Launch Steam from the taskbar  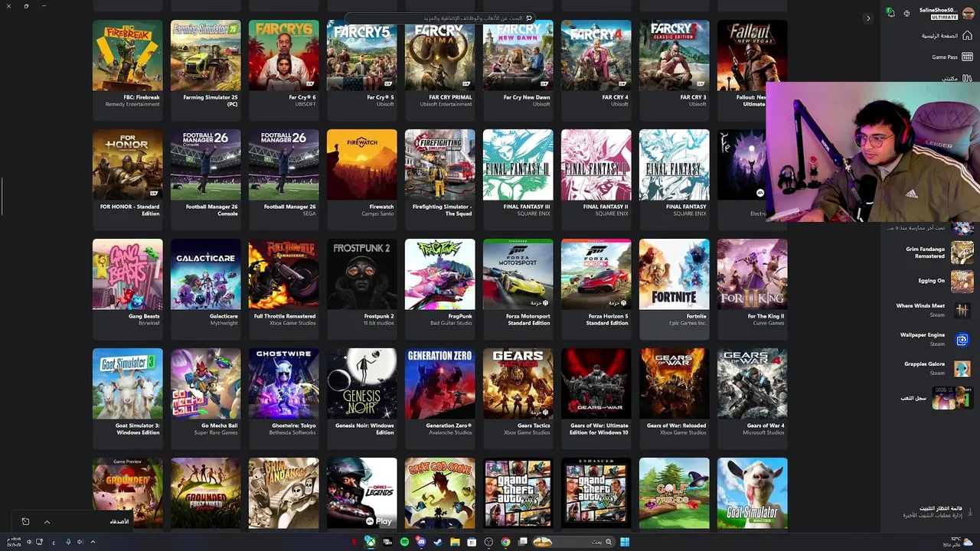point(438,542)
